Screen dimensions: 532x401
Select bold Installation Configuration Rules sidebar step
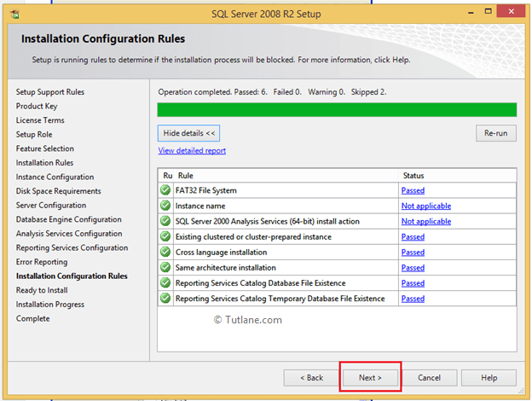coord(72,276)
